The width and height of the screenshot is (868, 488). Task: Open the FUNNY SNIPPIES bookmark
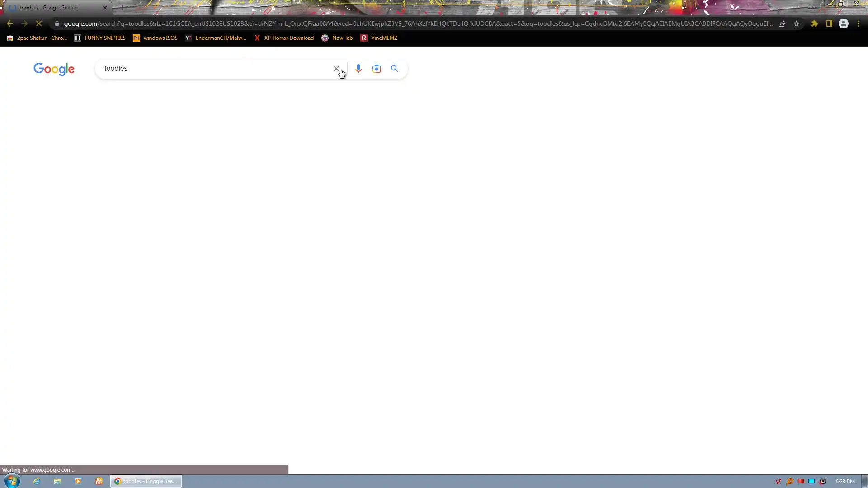click(100, 38)
